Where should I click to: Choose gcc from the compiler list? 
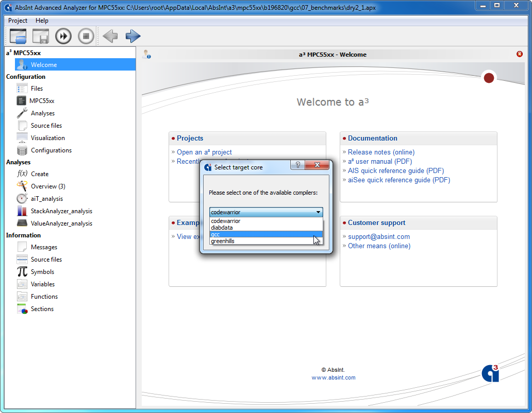click(x=266, y=234)
